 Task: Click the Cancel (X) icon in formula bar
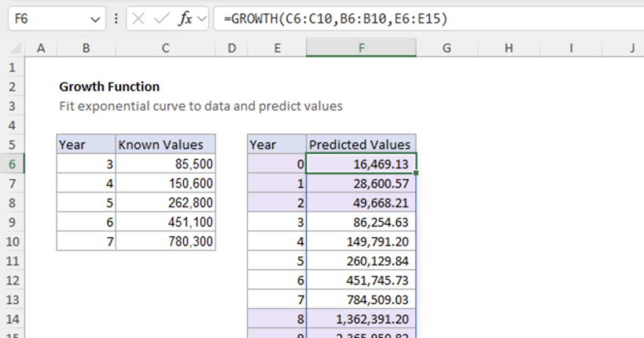138,18
